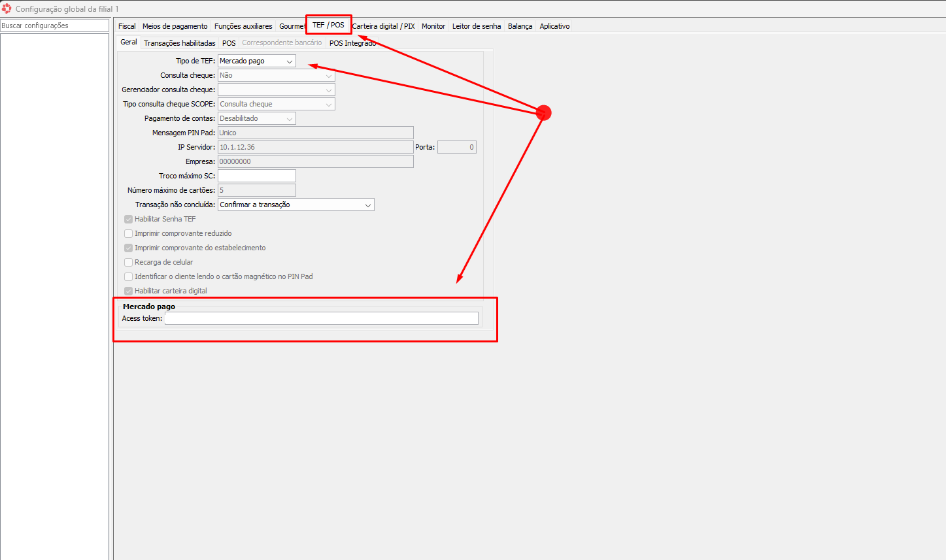The image size is (946, 560).
Task: Toggle Imprimir comprovante reduzido checkbox
Action: coord(129,233)
